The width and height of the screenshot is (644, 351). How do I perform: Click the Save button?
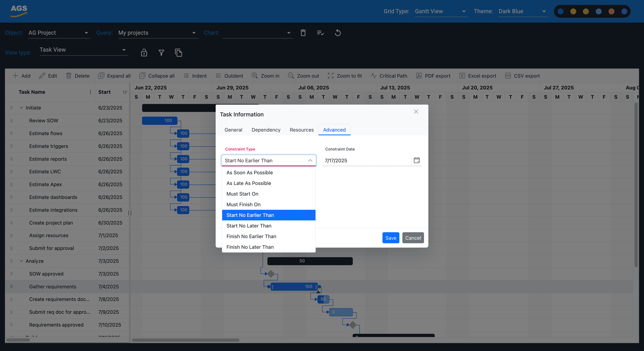391,238
